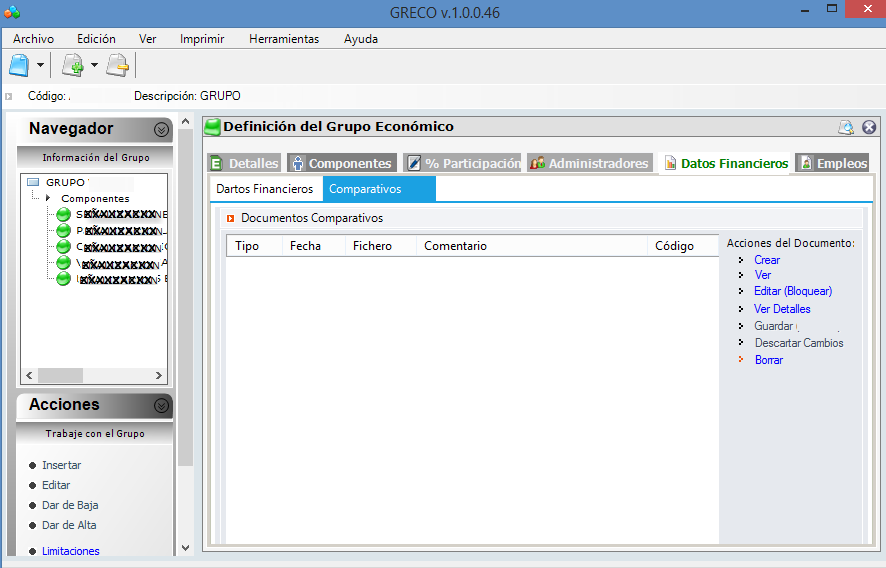Switch to the Empleos tab
This screenshot has width=886, height=568.
[832, 163]
